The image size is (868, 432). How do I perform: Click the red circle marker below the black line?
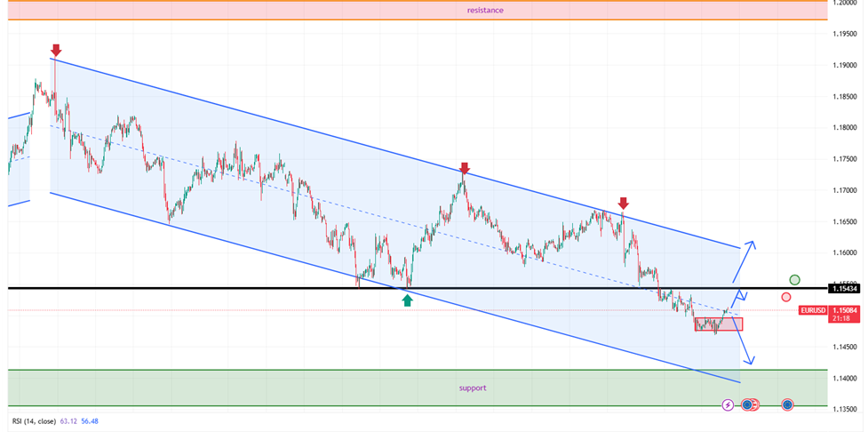click(786, 297)
